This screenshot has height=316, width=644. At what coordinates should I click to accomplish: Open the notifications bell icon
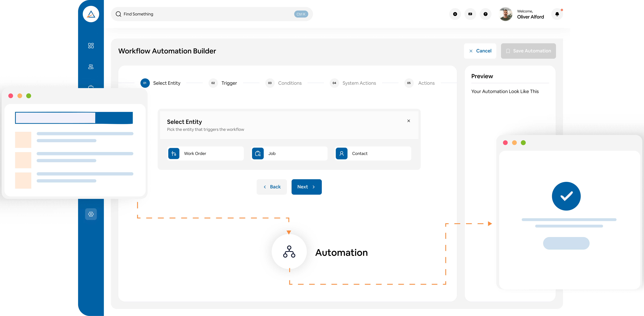(x=557, y=14)
